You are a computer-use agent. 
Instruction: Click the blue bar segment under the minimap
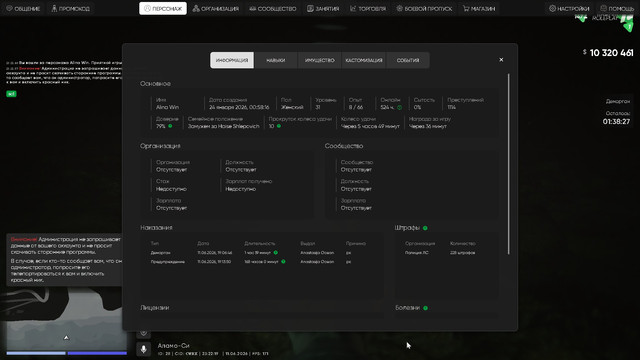(97, 353)
